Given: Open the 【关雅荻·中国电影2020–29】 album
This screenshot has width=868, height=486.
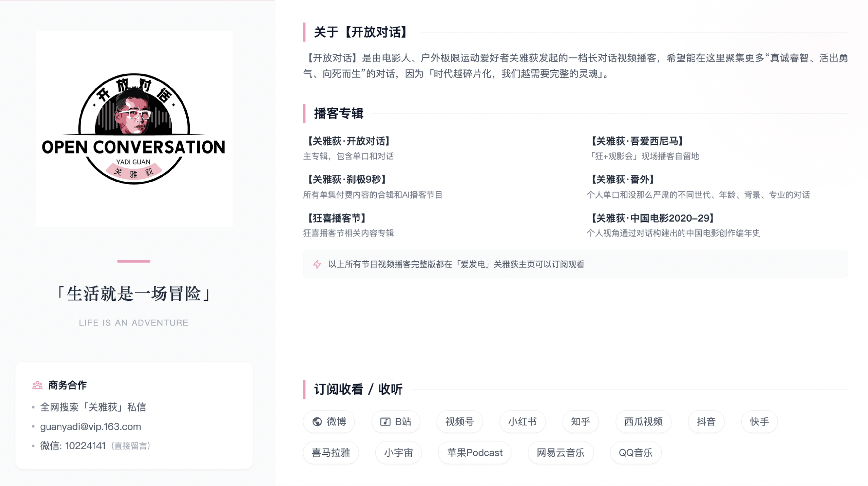Looking at the screenshot, I should click(652, 218).
